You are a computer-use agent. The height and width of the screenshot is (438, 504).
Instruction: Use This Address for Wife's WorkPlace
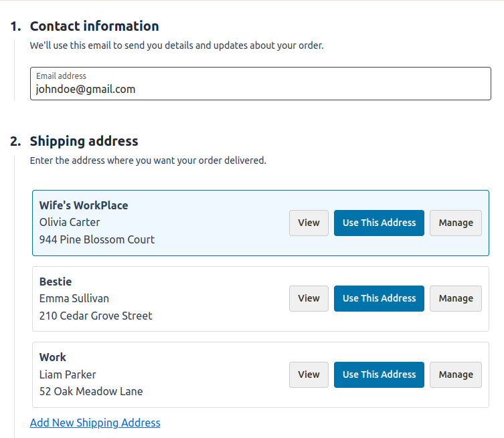379,223
